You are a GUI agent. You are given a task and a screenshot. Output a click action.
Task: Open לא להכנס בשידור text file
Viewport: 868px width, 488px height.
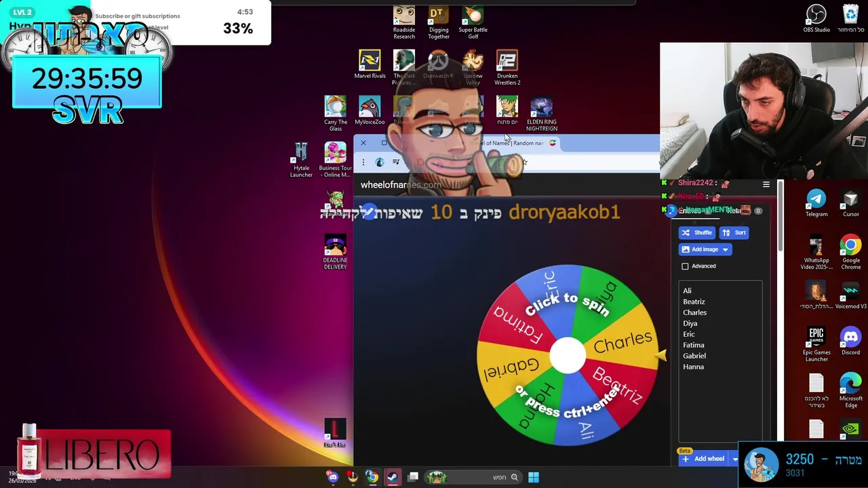point(816,390)
